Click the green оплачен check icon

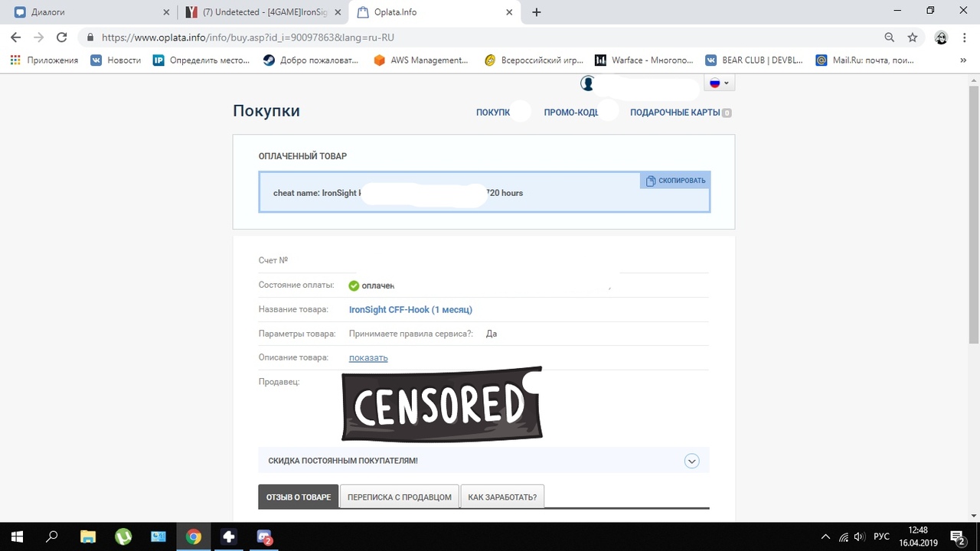tap(354, 285)
